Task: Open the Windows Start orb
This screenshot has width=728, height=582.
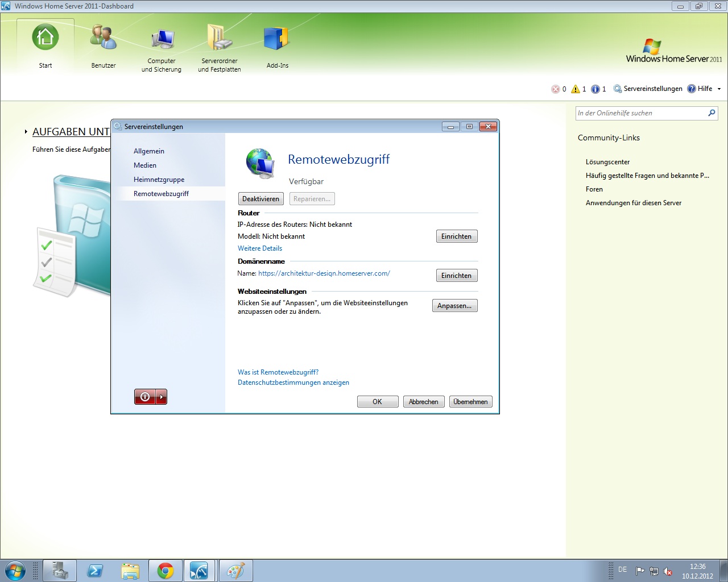Action: coord(14,571)
